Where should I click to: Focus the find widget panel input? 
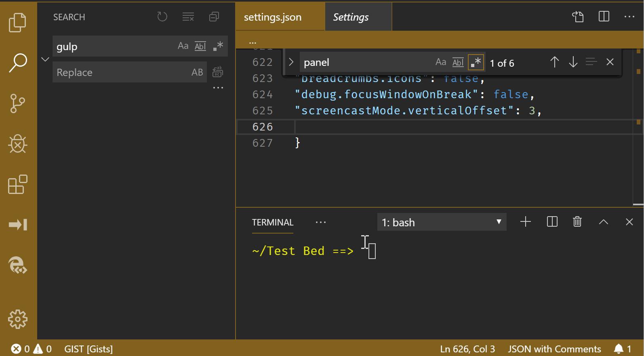367,63
